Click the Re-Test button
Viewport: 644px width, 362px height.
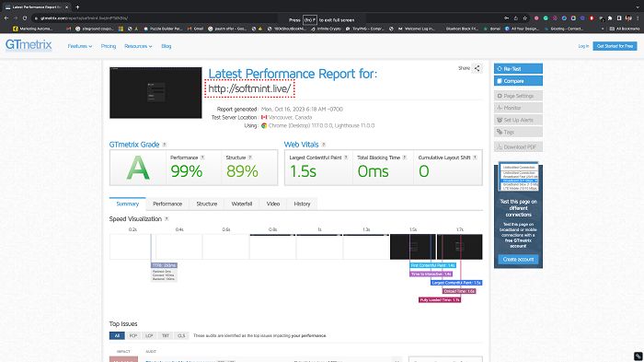click(x=518, y=69)
